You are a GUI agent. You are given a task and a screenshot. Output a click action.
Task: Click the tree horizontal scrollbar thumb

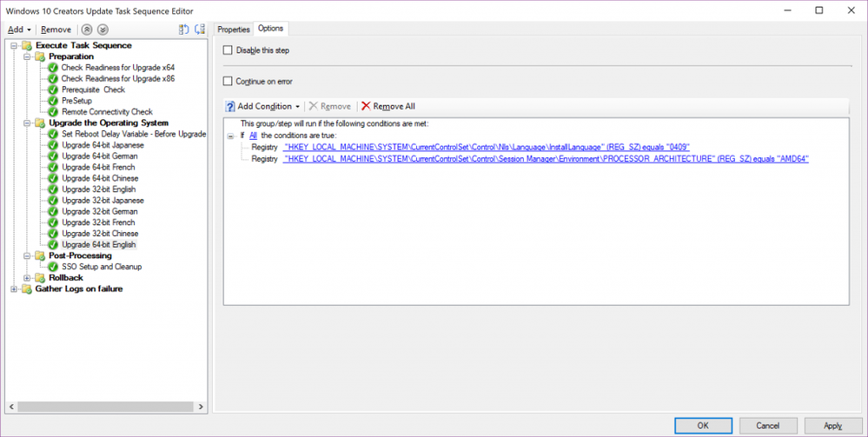coord(105,407)
